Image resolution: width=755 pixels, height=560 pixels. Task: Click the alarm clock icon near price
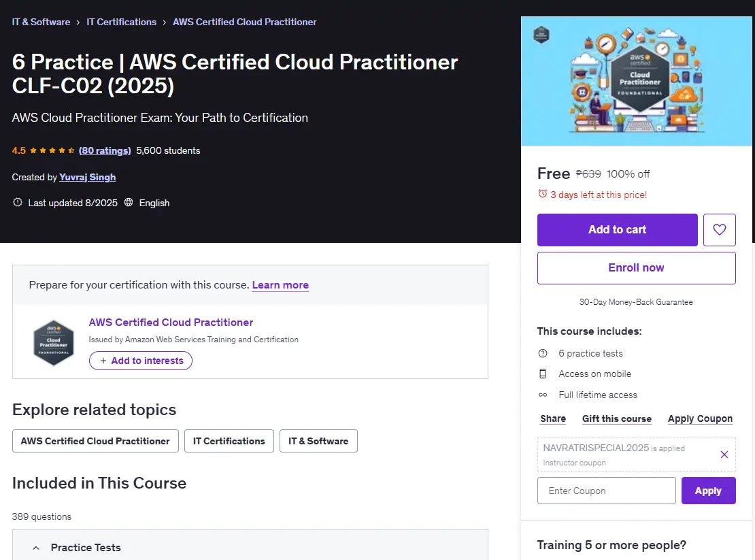click(x=542, y=193)
